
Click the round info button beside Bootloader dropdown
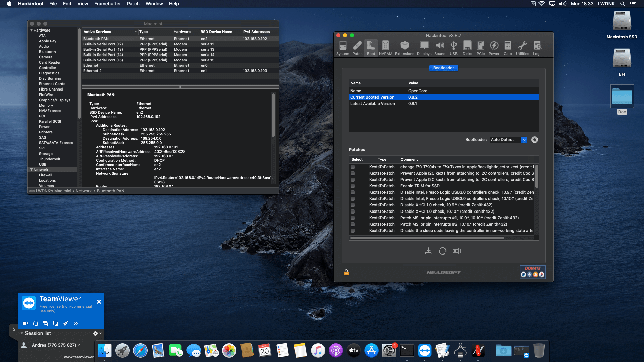click(x=535, y=140)
